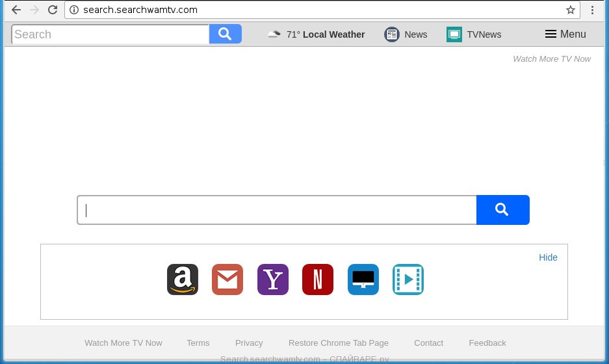Expand the toolbar Menu hamburger
This screenshot has width=609, height=364.
[x=565, y=34]
